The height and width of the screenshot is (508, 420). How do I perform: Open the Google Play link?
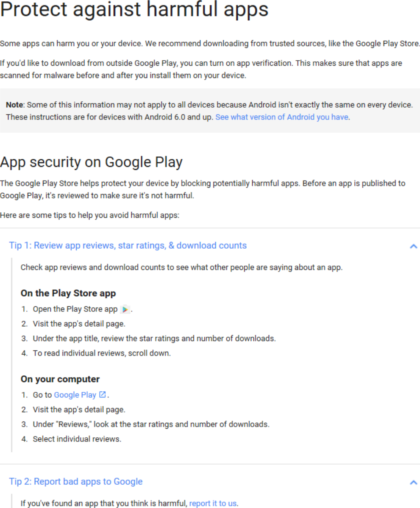click(75, 395)
